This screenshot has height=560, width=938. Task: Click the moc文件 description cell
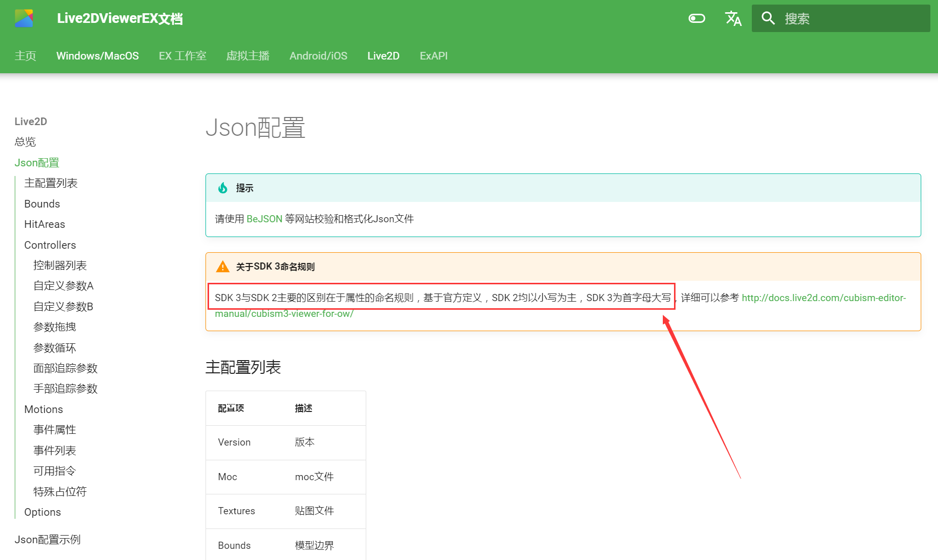point(314,477)
